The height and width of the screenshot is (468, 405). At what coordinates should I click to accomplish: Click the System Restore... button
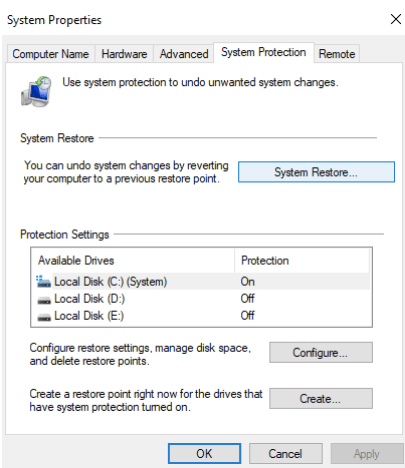[x=316, y=172]
